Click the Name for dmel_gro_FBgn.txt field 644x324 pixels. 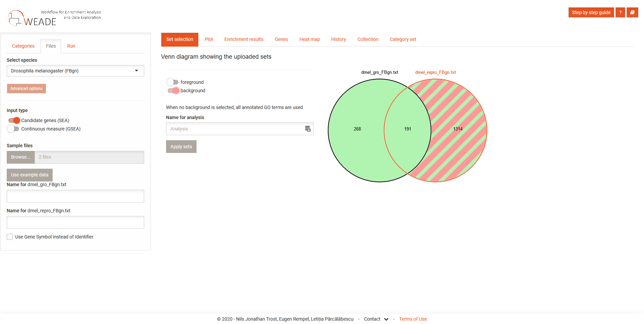[x=75, y=196]
